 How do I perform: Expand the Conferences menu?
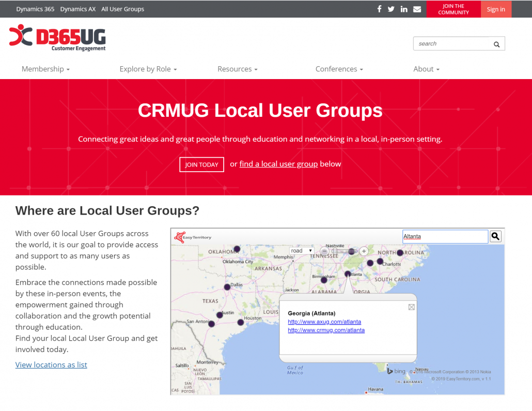(x=339, y=69)
